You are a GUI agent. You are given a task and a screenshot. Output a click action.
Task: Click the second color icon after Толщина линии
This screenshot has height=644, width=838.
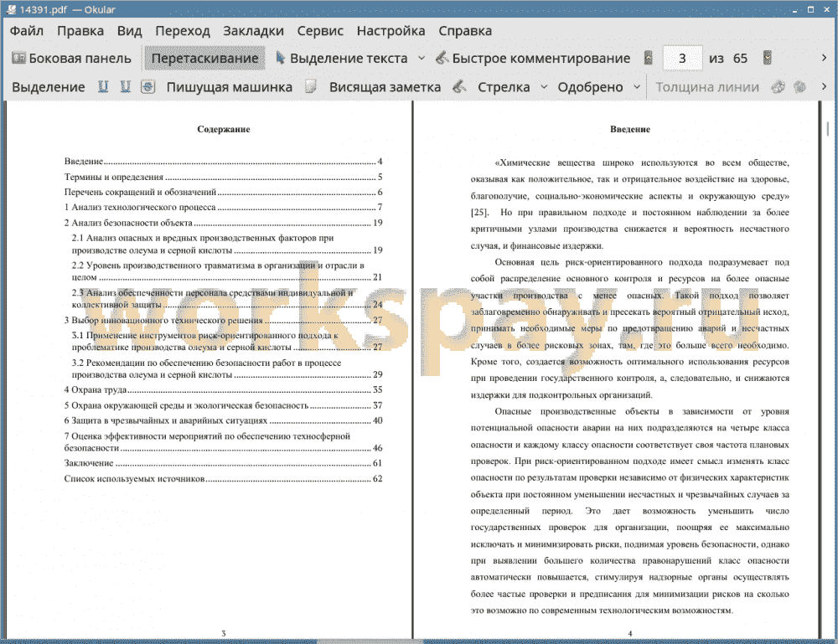800,86
